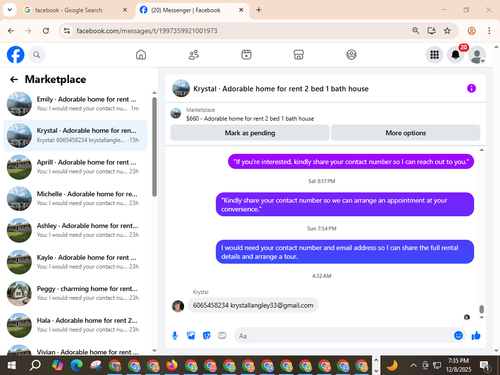Click chat scrollbar down arrow
500x375 pixels.
[x=482, y=318]
